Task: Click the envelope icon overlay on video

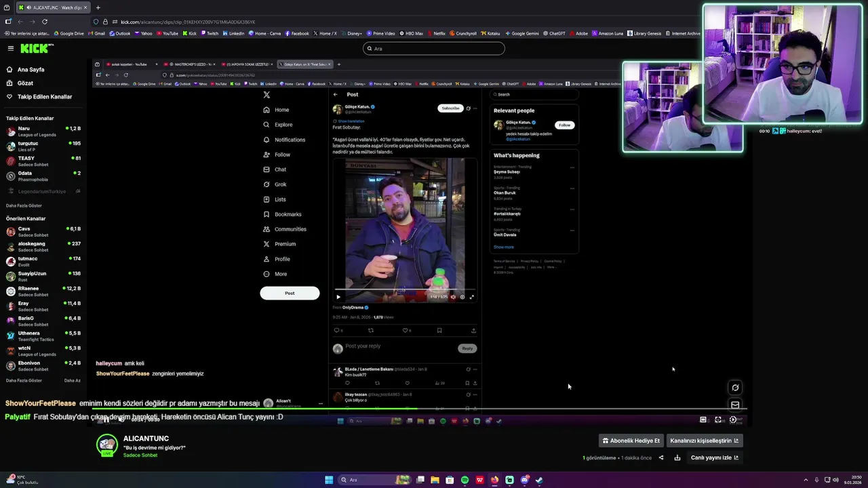Action: (x=735, y=405)
